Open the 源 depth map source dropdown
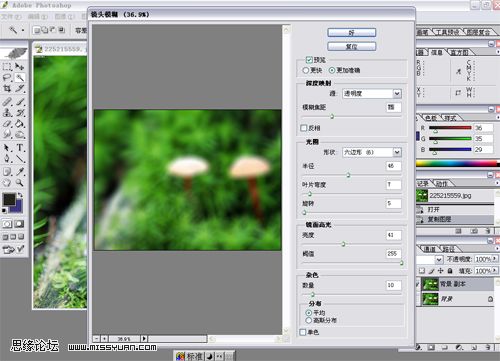Image resolution: width=500 pixels, height=361 pixels. pyautogui.click(x=372, y=94)
